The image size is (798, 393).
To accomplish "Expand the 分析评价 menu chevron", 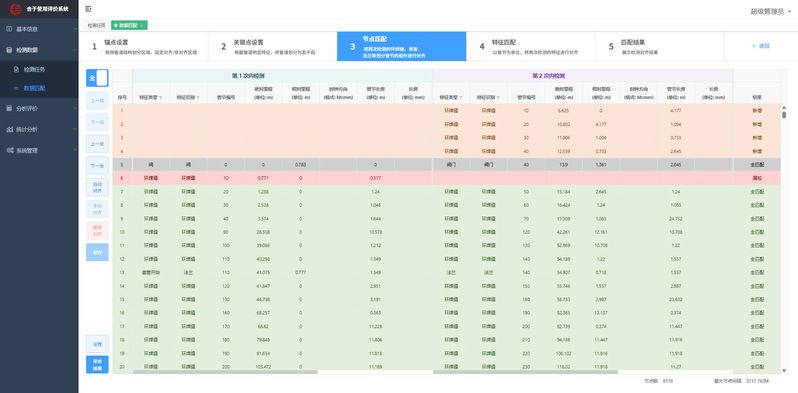I will [75, 108].
